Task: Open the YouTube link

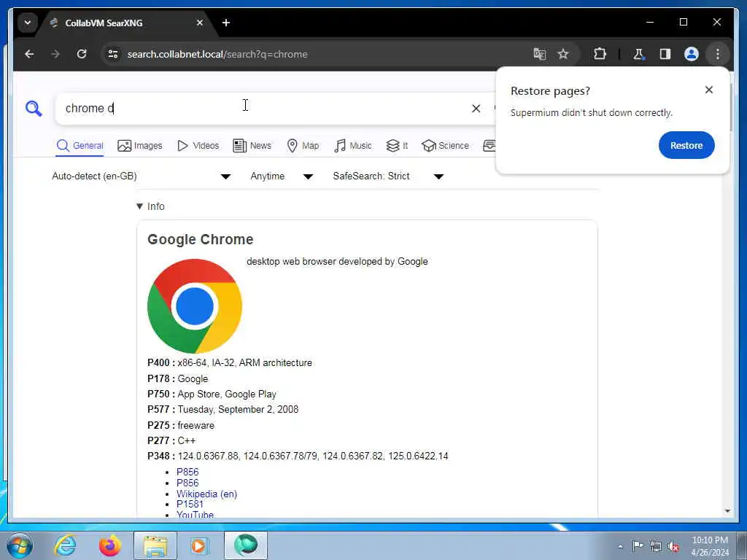Action: 196,514
